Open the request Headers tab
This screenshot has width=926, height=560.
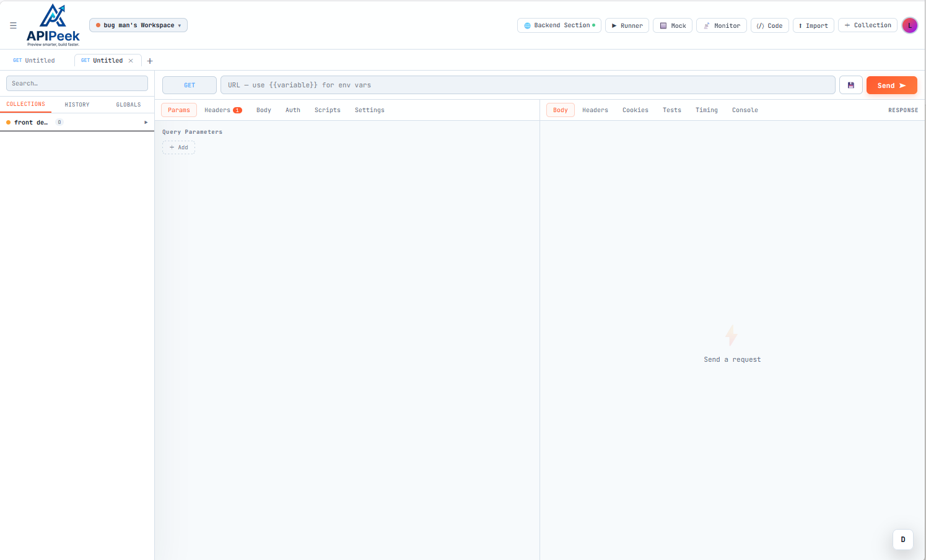223,110
